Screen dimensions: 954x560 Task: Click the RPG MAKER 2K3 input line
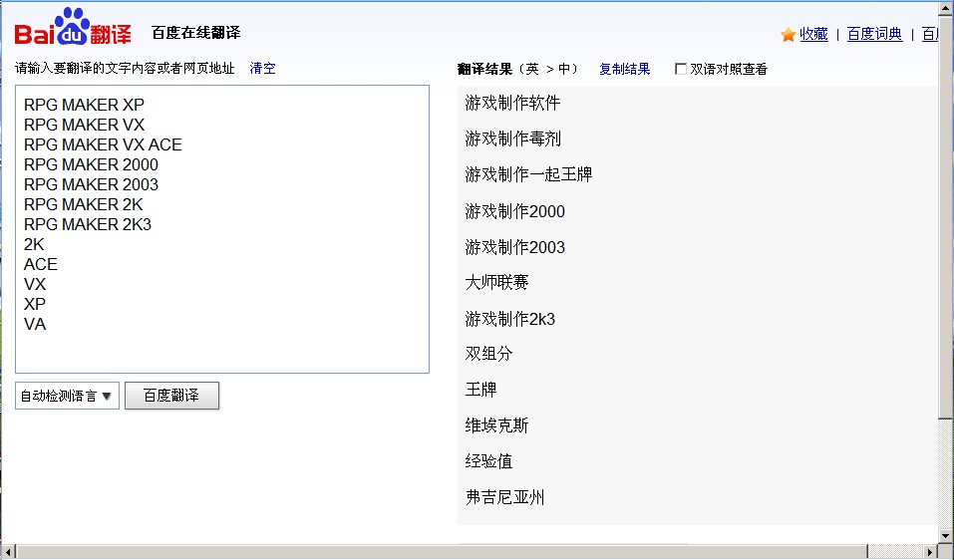[x=88, y=224]
